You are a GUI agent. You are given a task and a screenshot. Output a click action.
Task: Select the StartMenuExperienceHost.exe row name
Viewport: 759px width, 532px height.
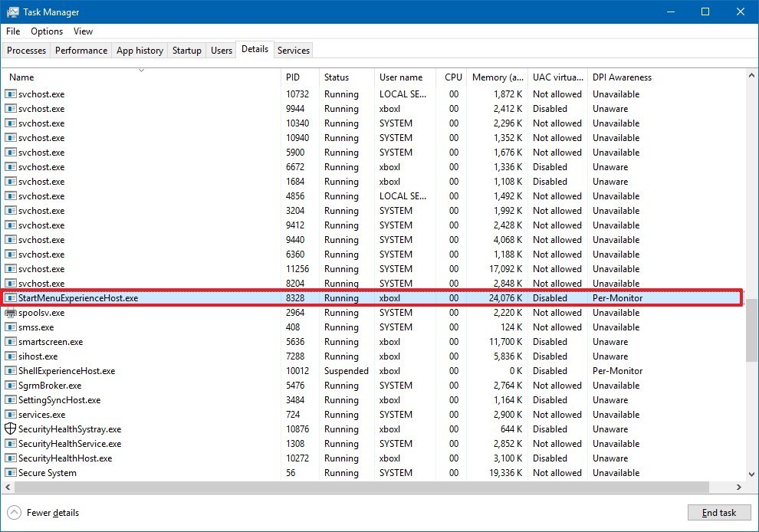(78, 298)
